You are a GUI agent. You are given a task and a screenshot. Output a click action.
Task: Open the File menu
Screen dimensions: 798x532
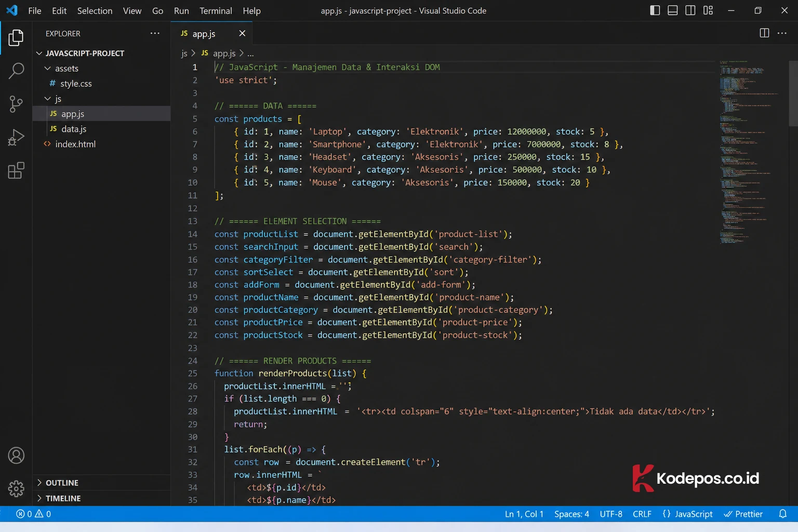click(x=35, y=10)
